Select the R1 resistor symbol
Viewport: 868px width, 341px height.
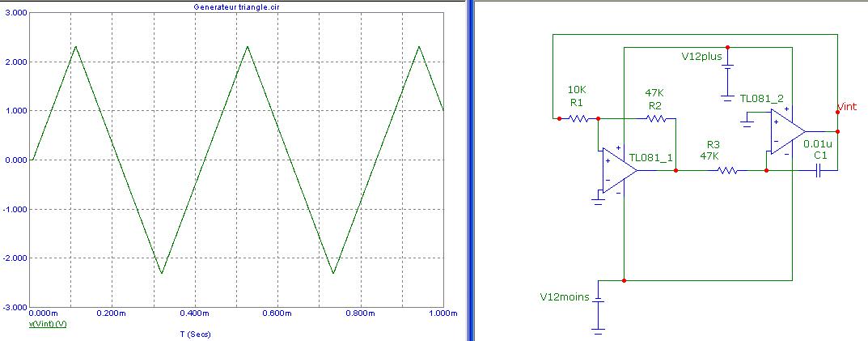point(578,118)
